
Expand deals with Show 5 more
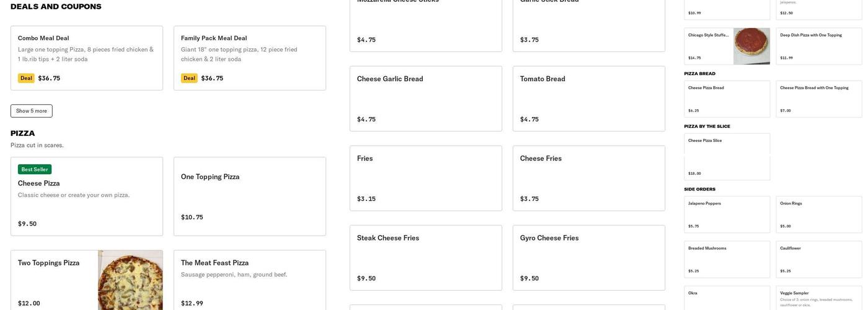click(x=31, y=111)
